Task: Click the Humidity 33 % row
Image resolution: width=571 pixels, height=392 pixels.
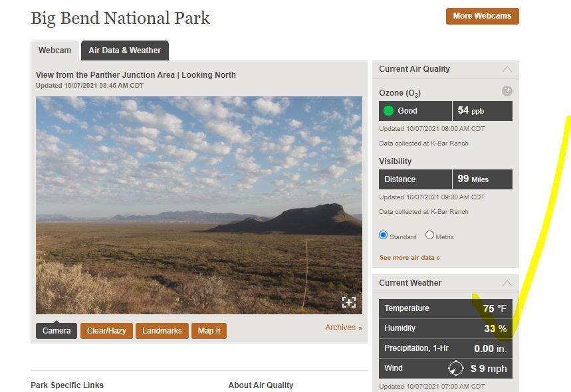Action: pyautogui.click(x=445, y=329)
